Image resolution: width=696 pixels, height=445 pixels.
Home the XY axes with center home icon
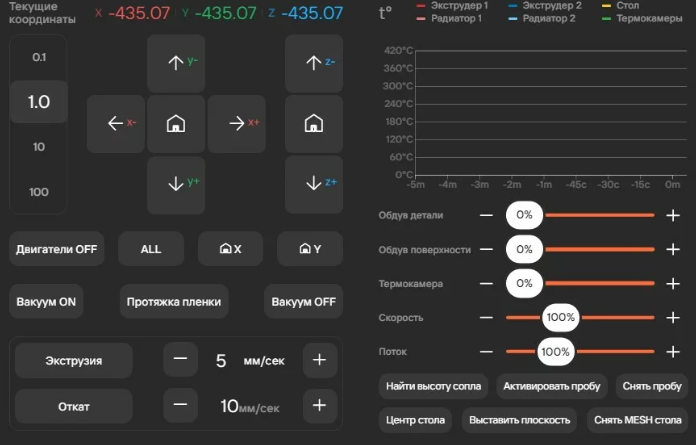coord(176,124)
